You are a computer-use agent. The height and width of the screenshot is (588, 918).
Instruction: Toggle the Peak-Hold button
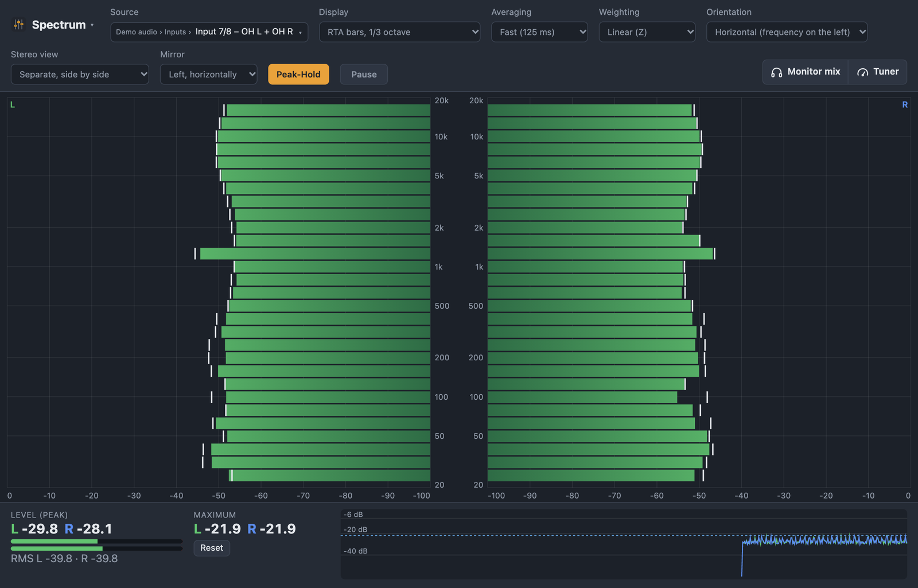coord(298,75)
